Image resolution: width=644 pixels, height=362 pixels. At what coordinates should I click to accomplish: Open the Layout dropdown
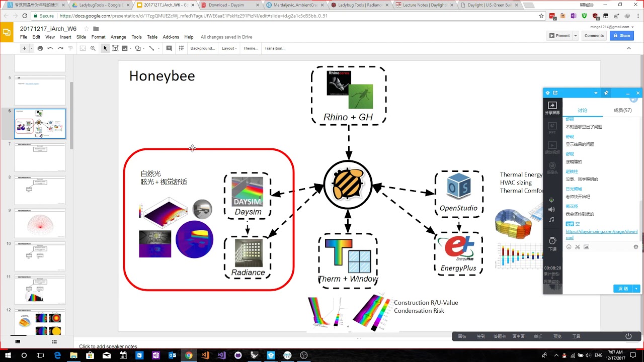(229, 48)
